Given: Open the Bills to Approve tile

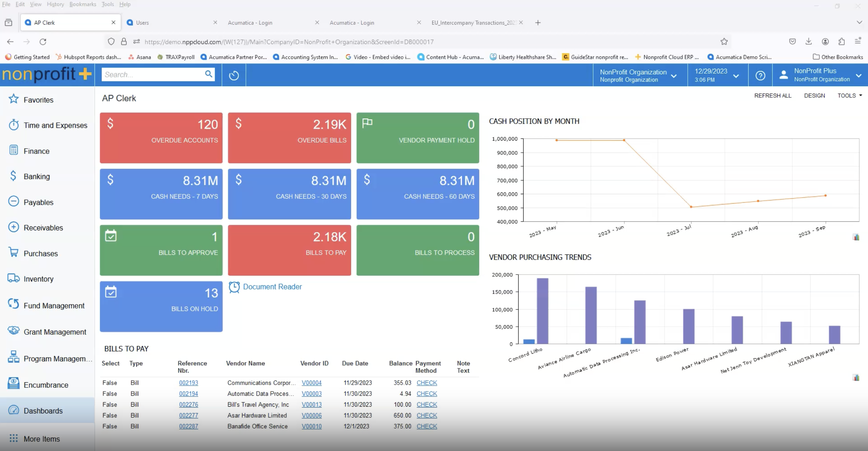Looking at the screenshot, I should 161,250.
